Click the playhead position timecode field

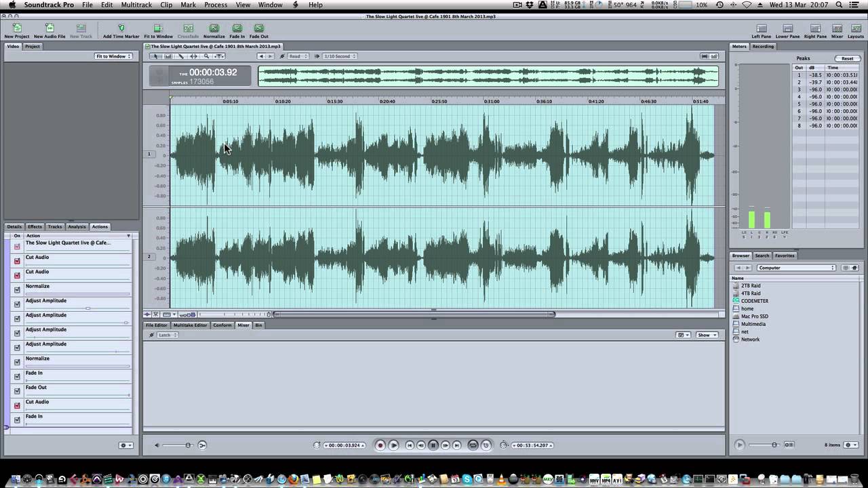click(344, 445)
